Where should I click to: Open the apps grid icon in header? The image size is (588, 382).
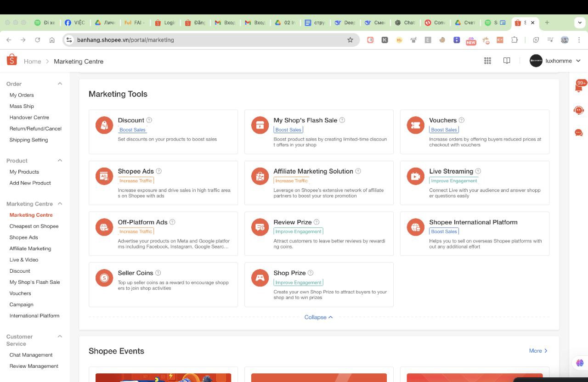click(487, 61)
